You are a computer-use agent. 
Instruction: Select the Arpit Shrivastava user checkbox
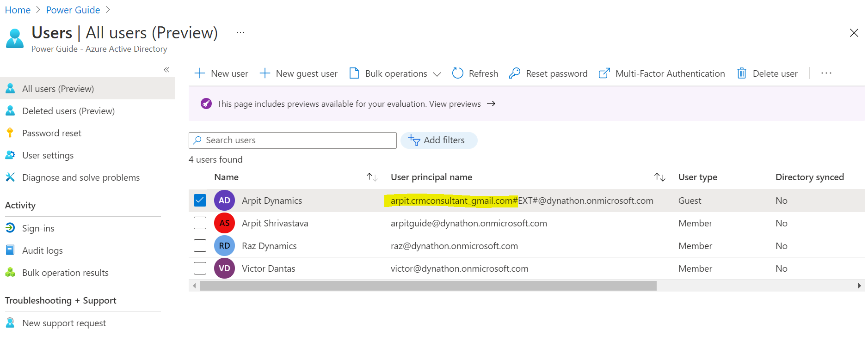(200, 223)
